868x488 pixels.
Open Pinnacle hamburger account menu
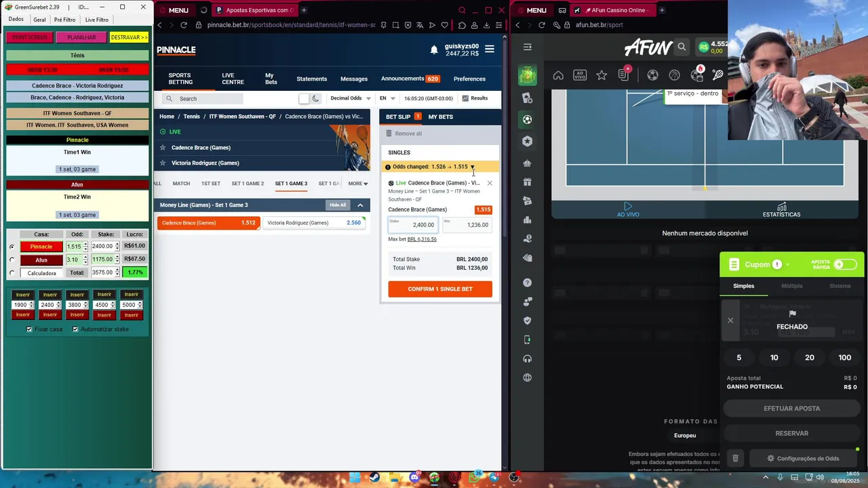coord(490,49)
